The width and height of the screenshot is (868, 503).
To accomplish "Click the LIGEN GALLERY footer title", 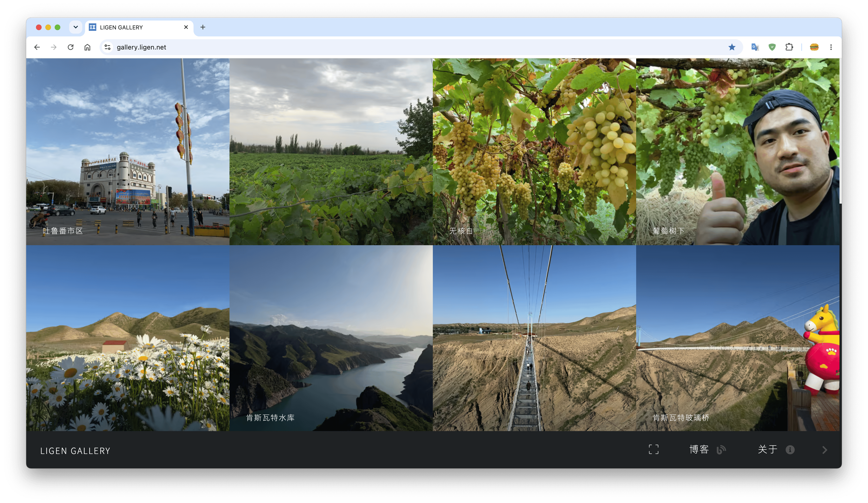I will pos(75,451).
